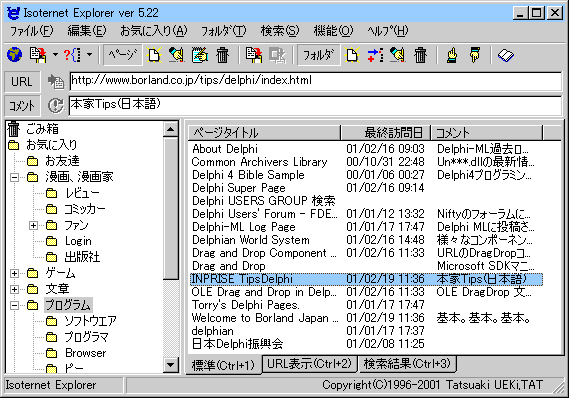Click the notepad with pencil edit icon
Screen dimensions: 569x398
(x=200, y=55)
